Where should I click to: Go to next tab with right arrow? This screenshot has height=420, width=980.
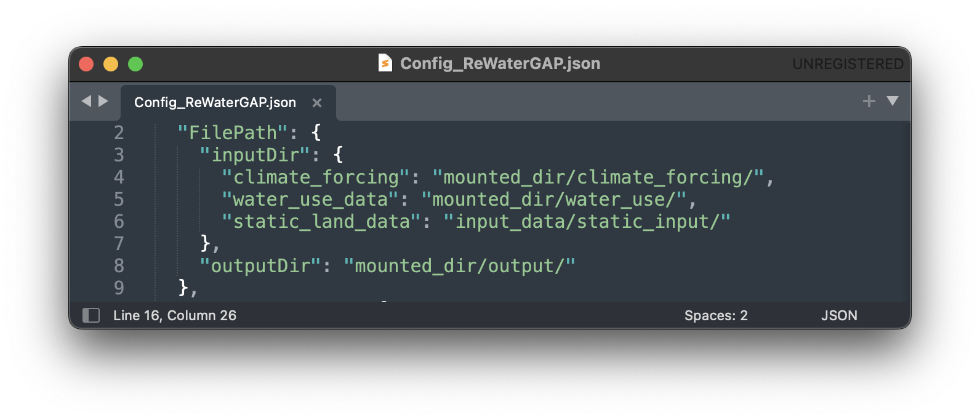coord(103,101)
